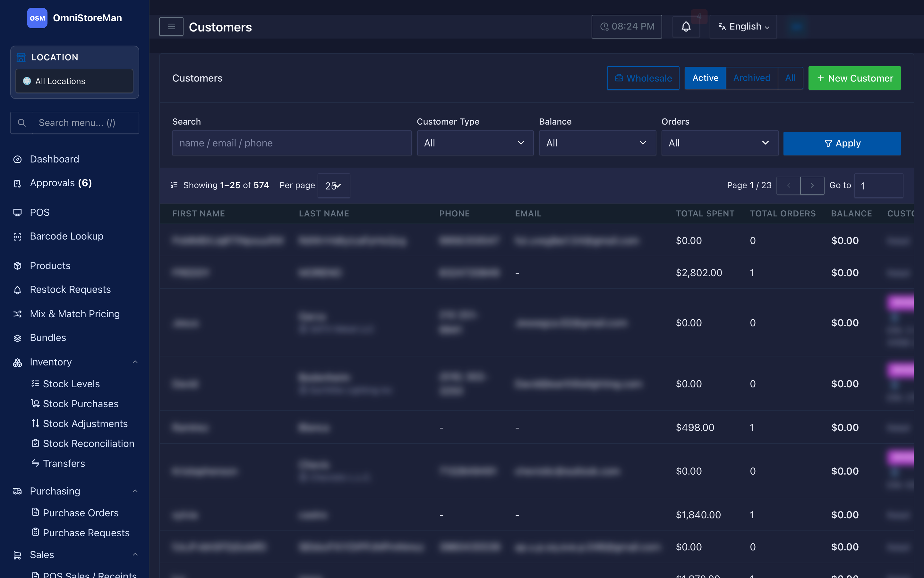Click the Dashboard icon in sidebar
This screenshot has height=578, width=924.
[18, 159]
